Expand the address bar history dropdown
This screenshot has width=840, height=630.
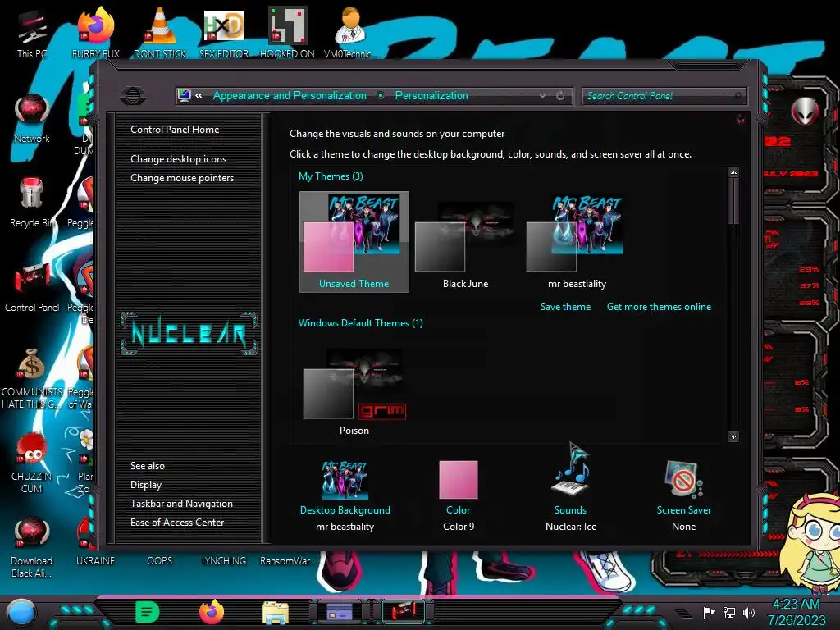point(543,95)
